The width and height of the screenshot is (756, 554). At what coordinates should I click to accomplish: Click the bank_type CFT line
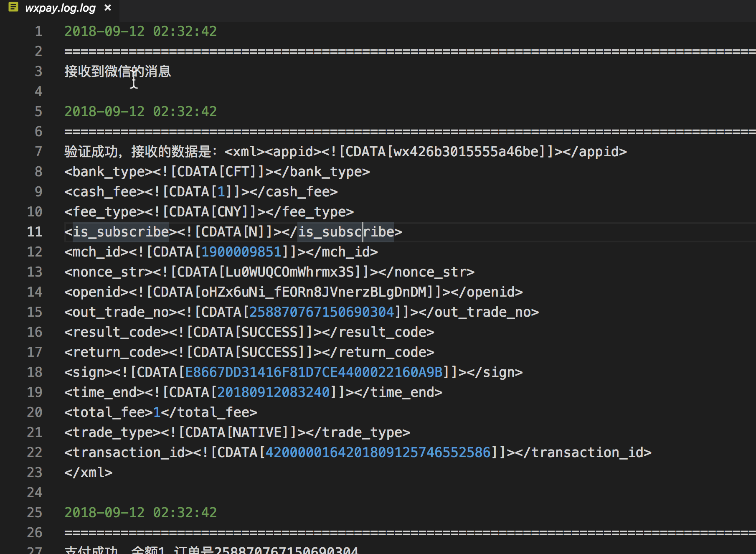click(x=217, y=172)
